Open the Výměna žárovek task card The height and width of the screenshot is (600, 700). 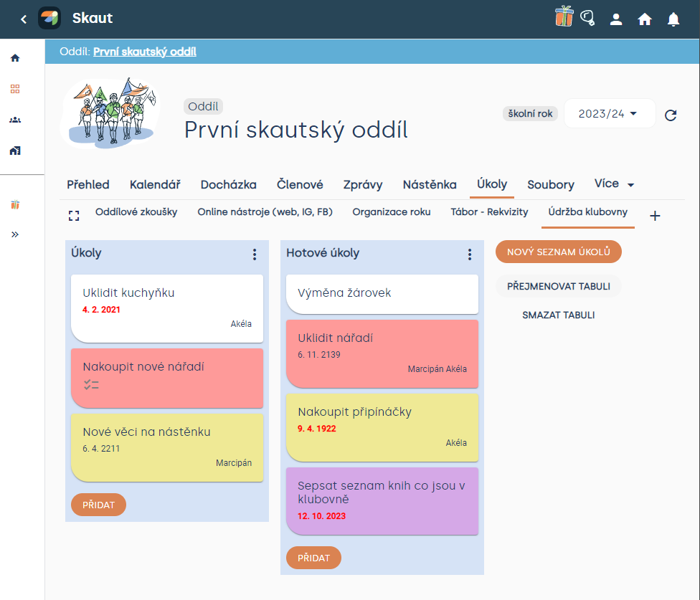382,294
